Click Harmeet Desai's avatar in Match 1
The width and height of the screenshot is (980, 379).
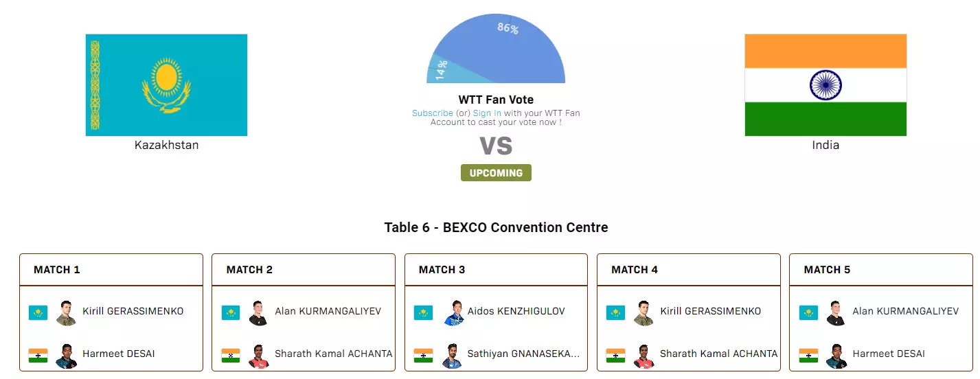[66, 356]
